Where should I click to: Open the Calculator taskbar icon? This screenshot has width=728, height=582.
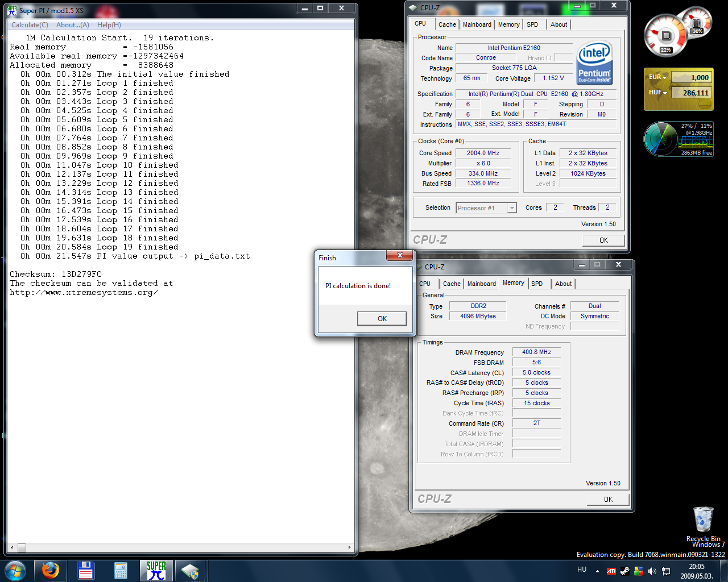pyautogui.click(x=121, y=571)
